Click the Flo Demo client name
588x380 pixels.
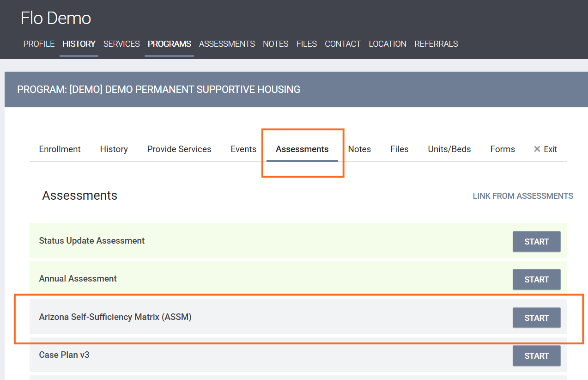[x=56, y=18]
